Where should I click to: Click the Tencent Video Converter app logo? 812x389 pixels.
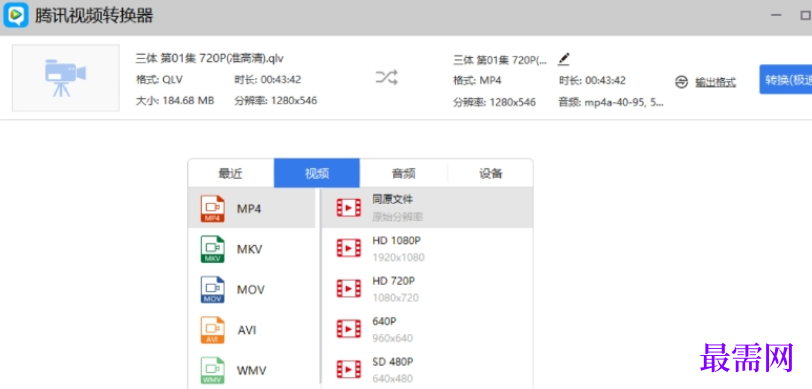pos(16,15)
